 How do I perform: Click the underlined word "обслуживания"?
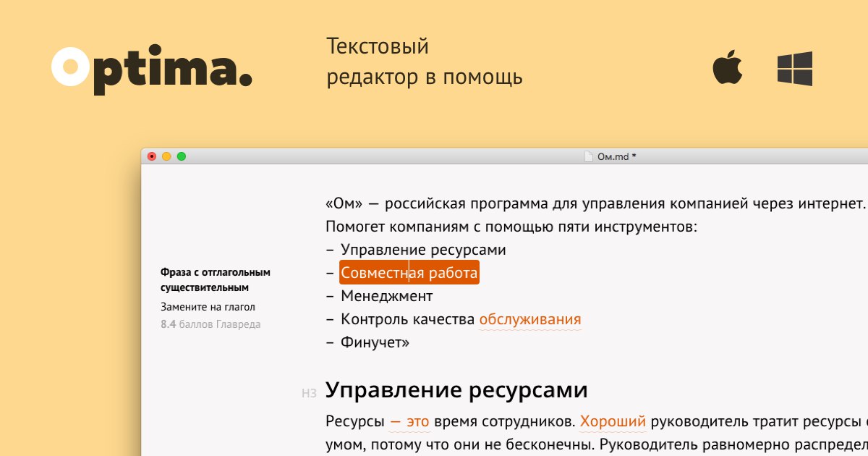click(530, 320)
